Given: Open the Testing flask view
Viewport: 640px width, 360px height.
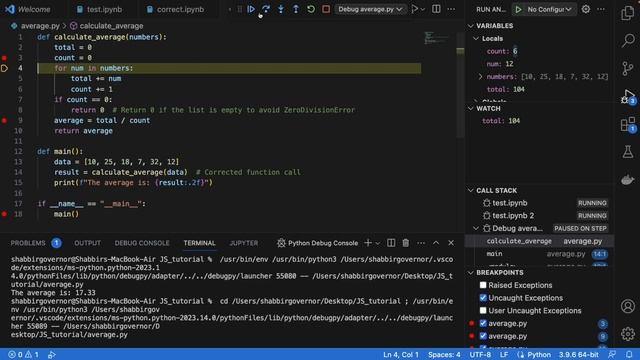Looking at the screenshot, I should point(628,152).
